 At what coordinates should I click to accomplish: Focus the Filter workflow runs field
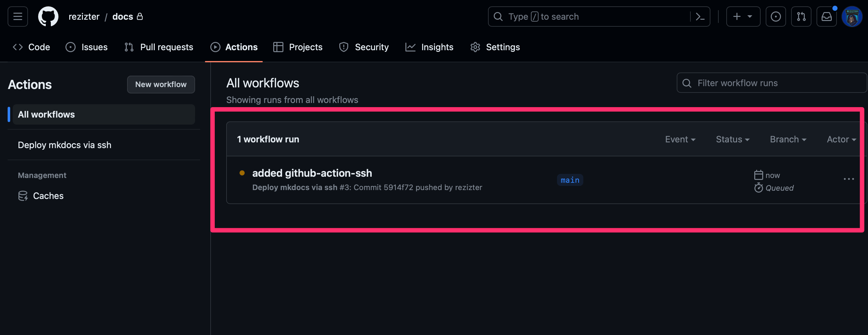click(772, 83)
